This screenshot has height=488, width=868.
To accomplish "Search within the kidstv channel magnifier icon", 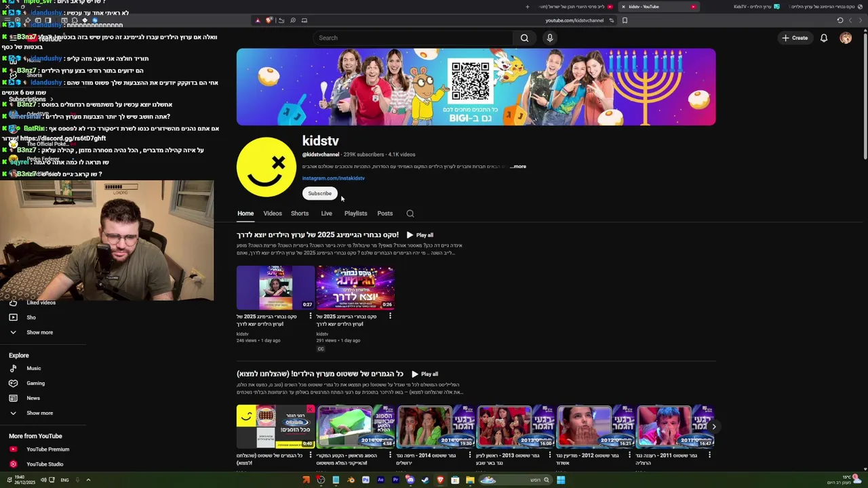I will click(x=410, y=213).
